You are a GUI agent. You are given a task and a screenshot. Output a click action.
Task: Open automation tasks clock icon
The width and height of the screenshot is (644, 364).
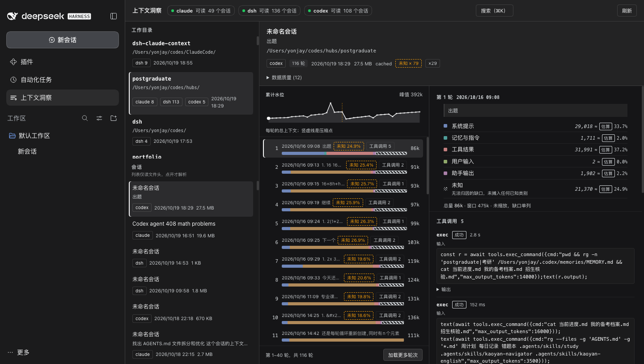coord(13,80)
